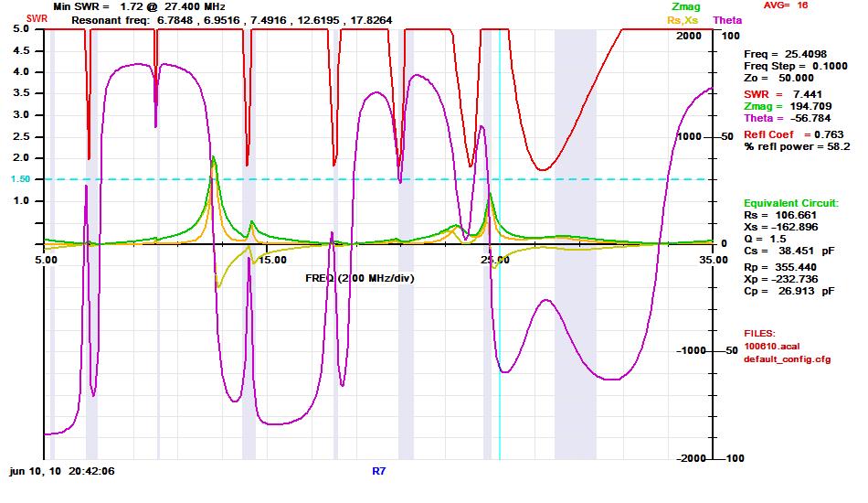This screenshot has width=868, height=503.
Task: Click the date and time stamp
Action: pyautogui.click(x=63, y=472)
